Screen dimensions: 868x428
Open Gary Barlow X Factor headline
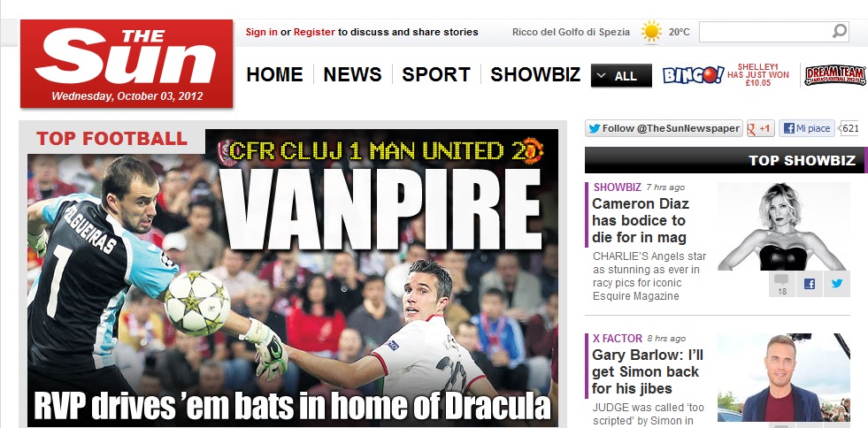coord(647,371)
